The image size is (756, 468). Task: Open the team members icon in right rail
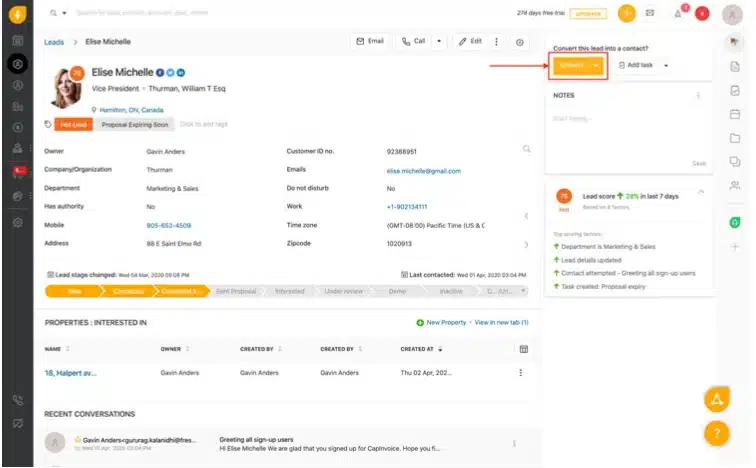(735, 186)
